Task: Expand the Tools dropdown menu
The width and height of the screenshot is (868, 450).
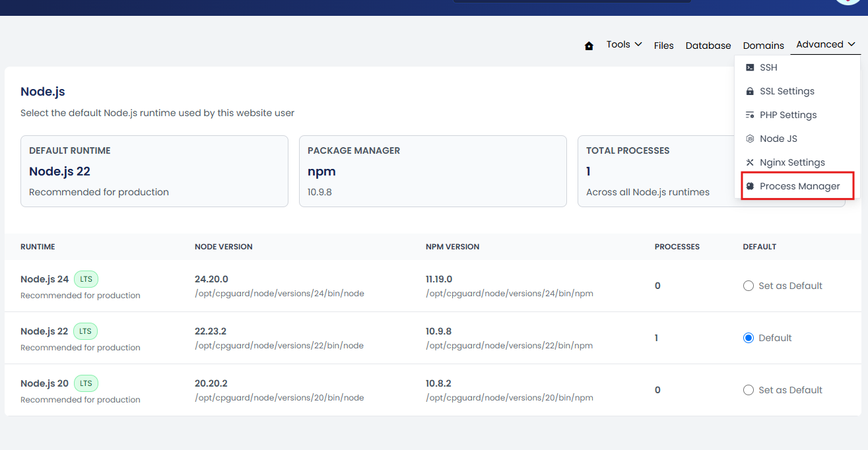Action: click(624, 44)
